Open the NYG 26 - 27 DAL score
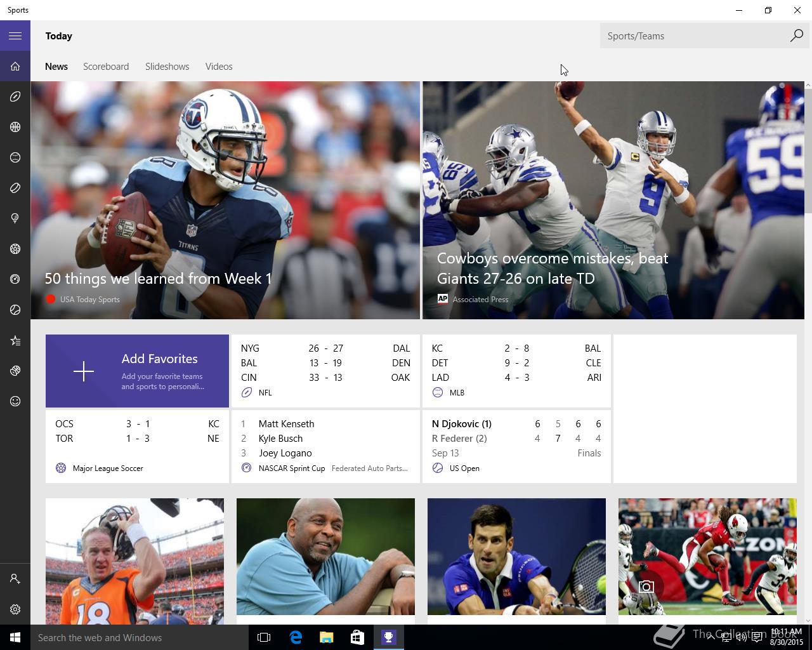 tap(325, 348)
